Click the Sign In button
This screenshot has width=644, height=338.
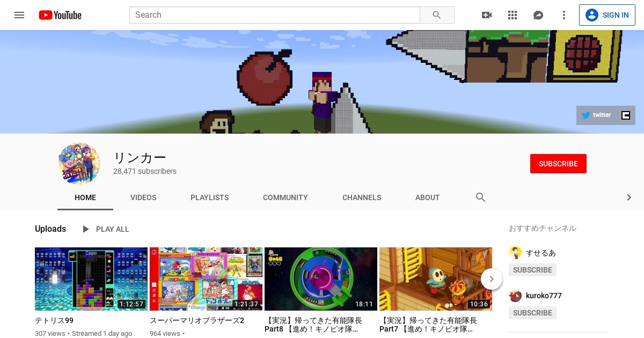[607, 15]
